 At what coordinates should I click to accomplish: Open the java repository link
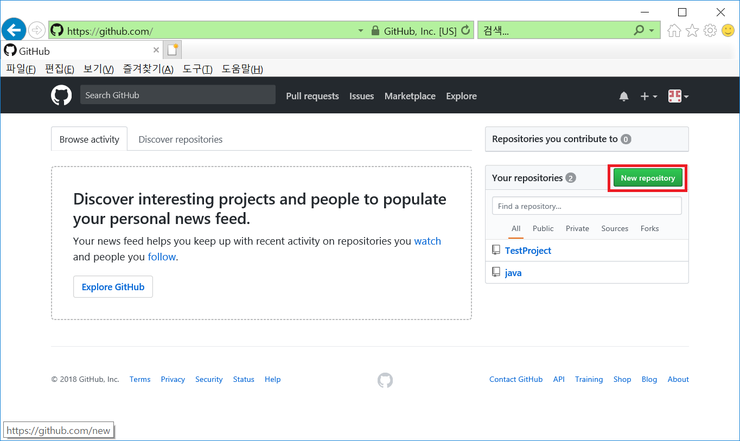coord(513,272)
